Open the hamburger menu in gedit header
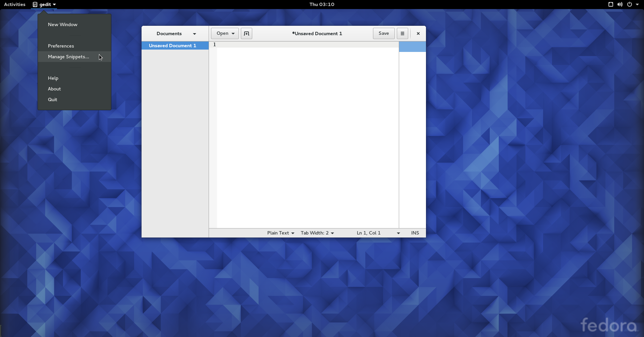The width and height of the screenshot is (644, 337). pos(402,33)
